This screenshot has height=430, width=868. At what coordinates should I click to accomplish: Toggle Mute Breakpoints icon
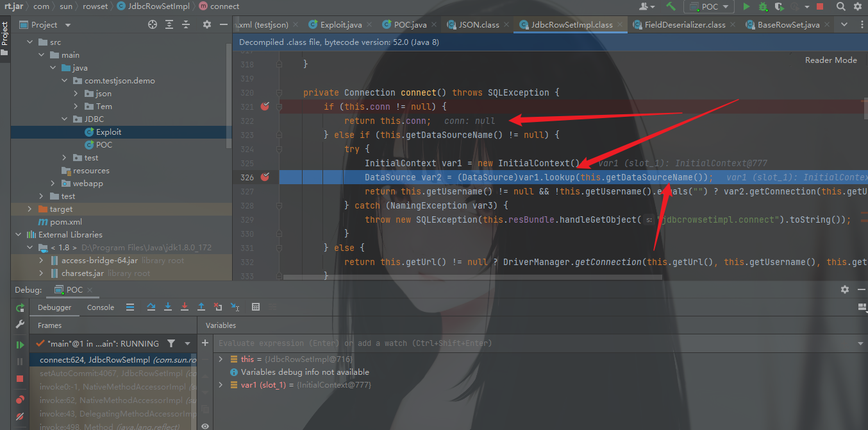(20, 417)
